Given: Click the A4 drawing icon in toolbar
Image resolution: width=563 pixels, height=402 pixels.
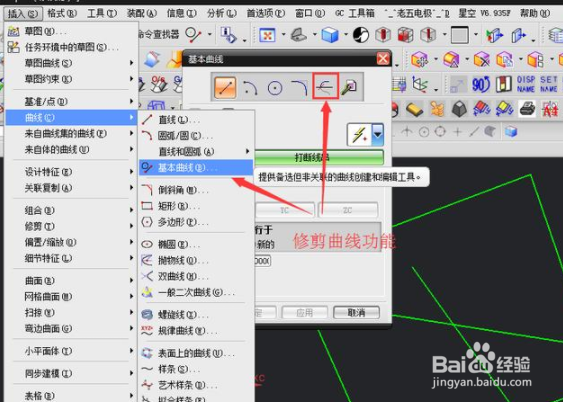Looking at the screenshot, I should tap(550, 109).
